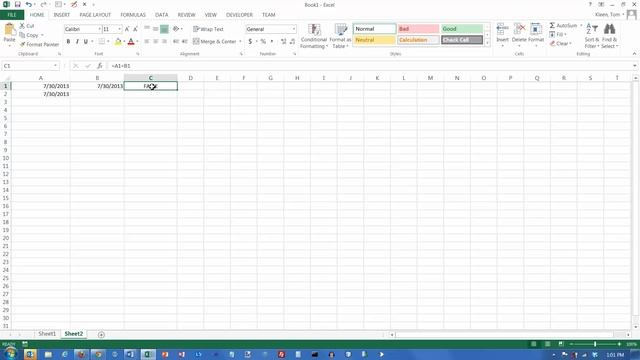Open the Fill dropdown in Editing group
This screenshot has height=360, width=640.
click(559, 34)
